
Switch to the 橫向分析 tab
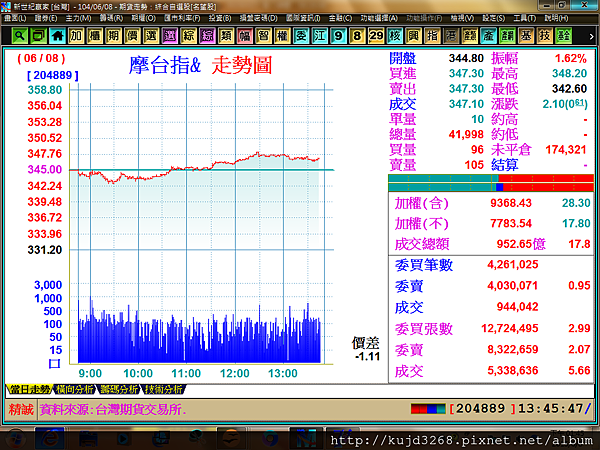pos(74,389)
